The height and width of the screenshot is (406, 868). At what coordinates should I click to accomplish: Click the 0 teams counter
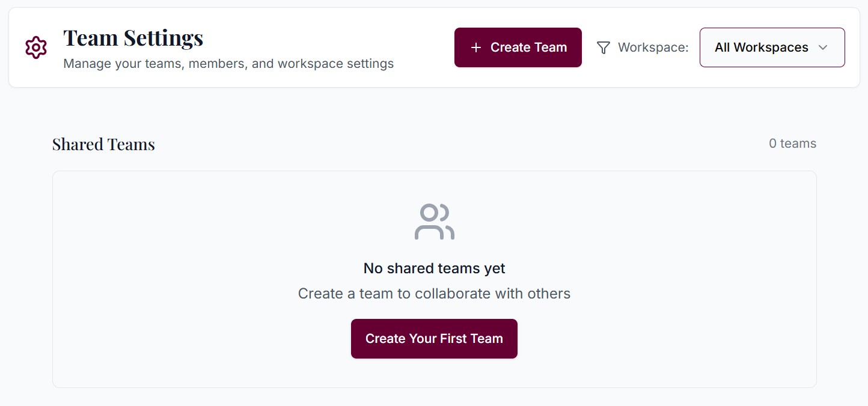tap(792, 143)
